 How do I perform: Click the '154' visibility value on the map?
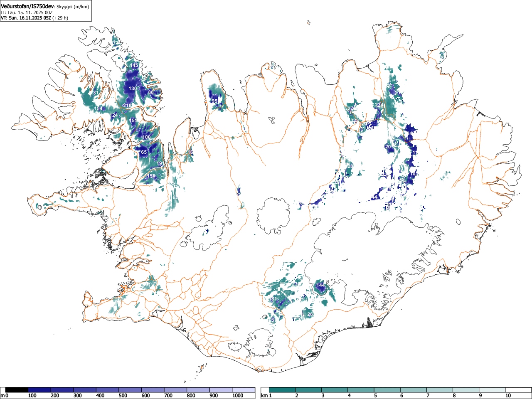click(99, 108)
